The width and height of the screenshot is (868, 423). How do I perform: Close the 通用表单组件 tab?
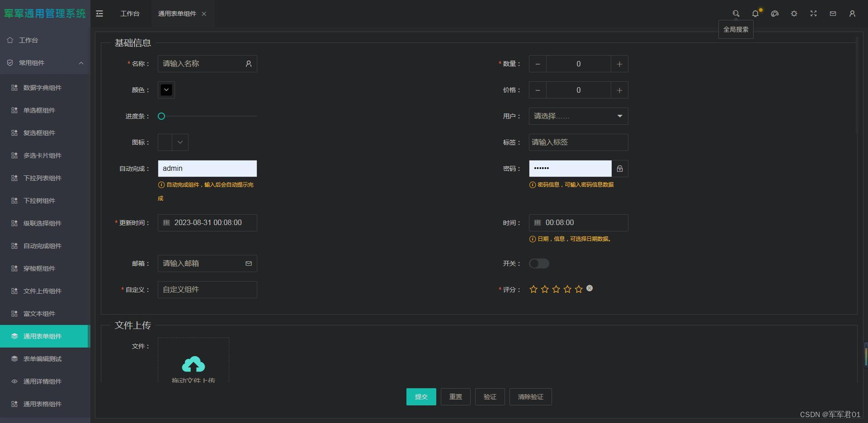(204, 14)
